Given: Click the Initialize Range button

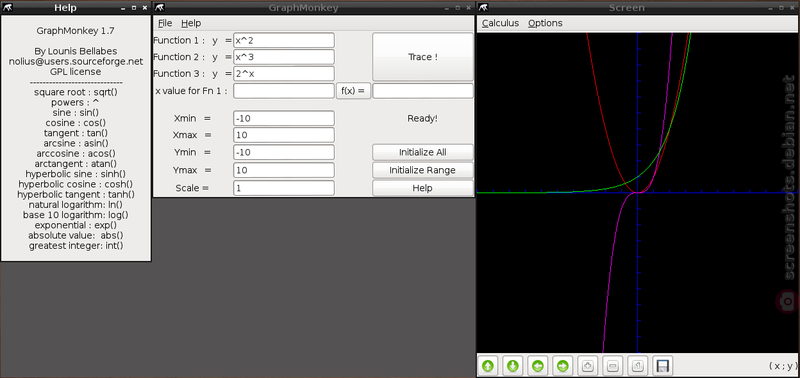Looking at the screenshot, I should coord(423,170).
